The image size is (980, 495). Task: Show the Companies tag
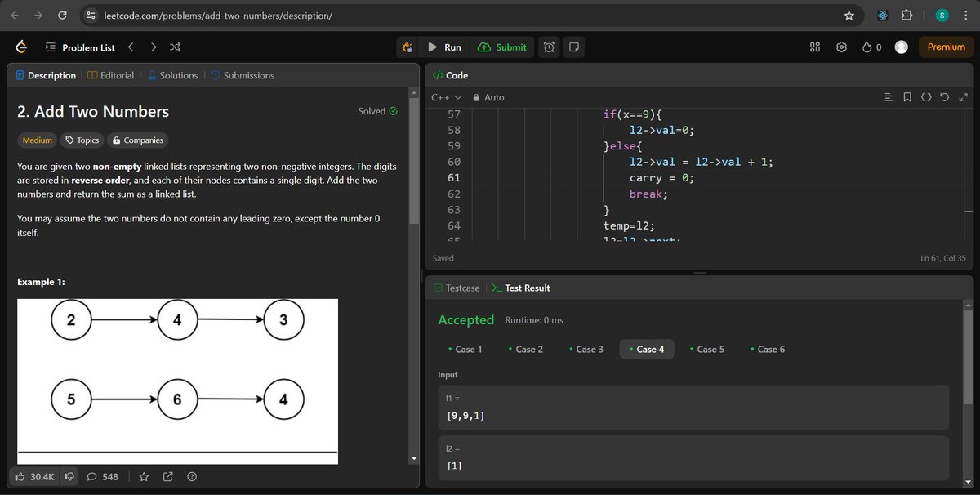point(137,140)
